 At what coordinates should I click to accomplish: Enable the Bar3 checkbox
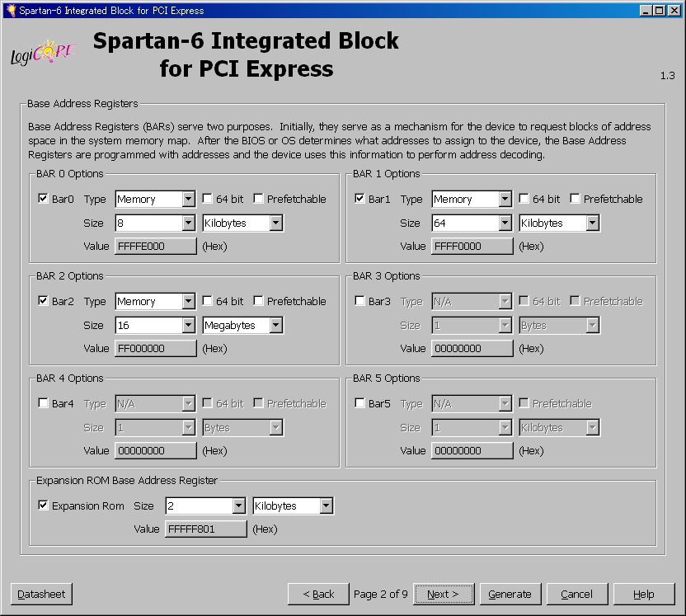click(x=360, y=301)
